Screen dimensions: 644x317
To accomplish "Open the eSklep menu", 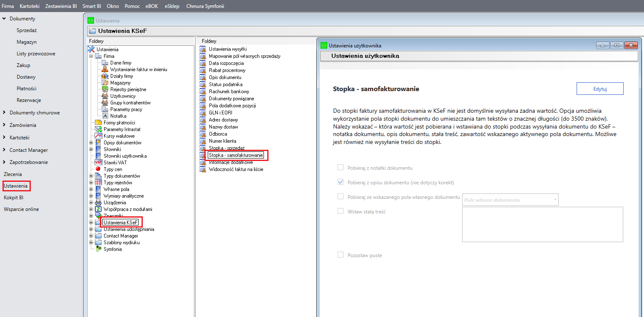I will 173,6.
